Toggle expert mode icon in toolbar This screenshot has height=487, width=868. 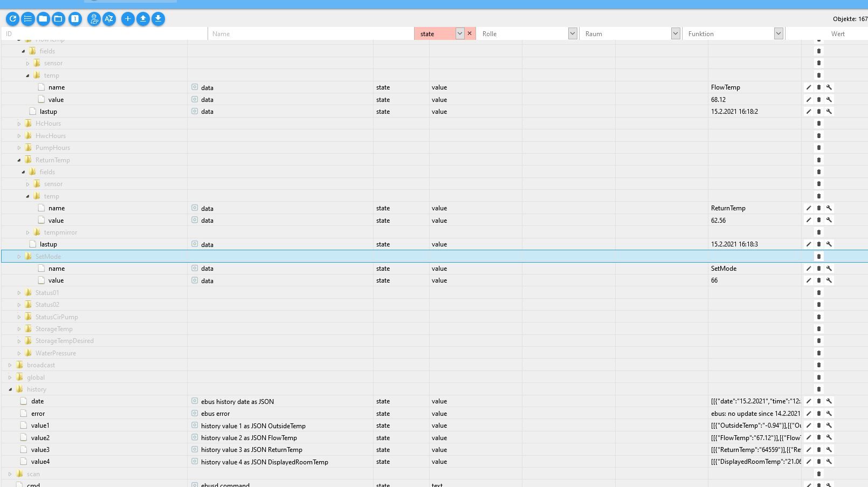pyautogui.click(x=94, y=19)
